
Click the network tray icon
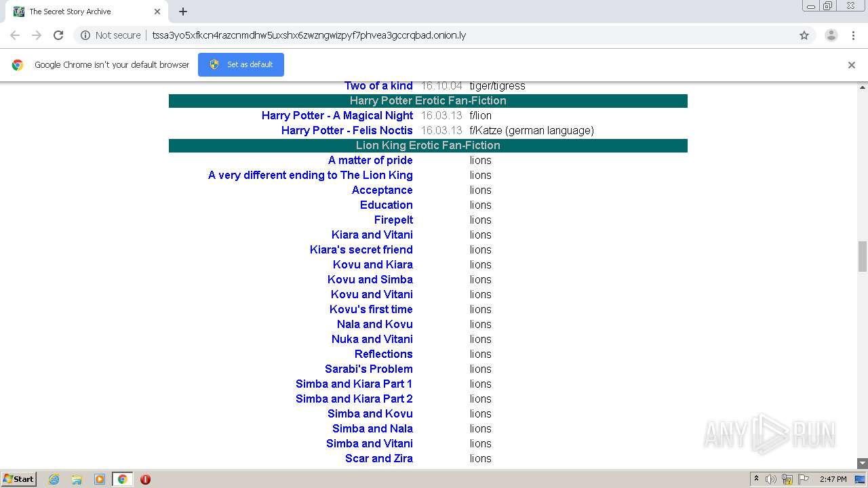point(787,479)
